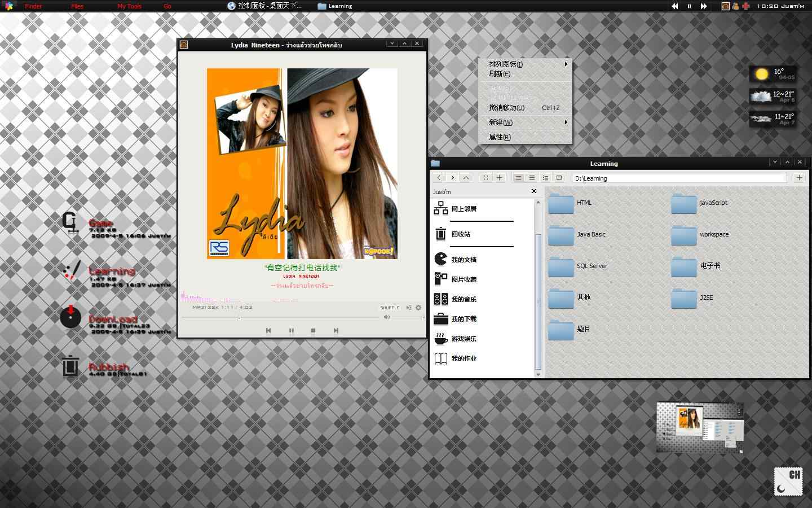The height and width of the screenshot is (508, 812).
Task: Click the messenger buddy tray icon
Action: pyautogui.click(x=735, y=6)
